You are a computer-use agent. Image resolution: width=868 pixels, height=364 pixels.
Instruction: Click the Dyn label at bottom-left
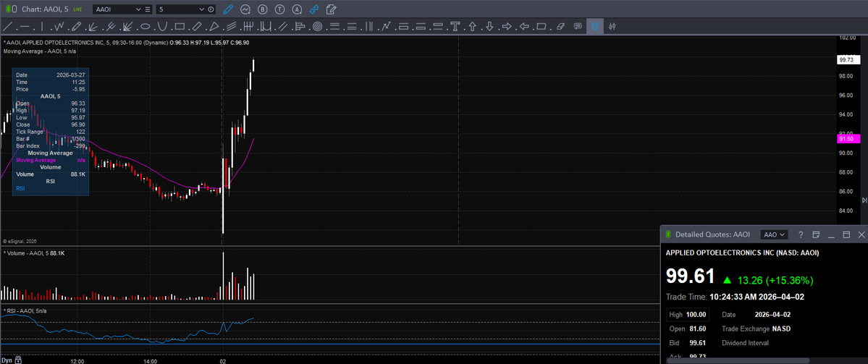[7, 360]
